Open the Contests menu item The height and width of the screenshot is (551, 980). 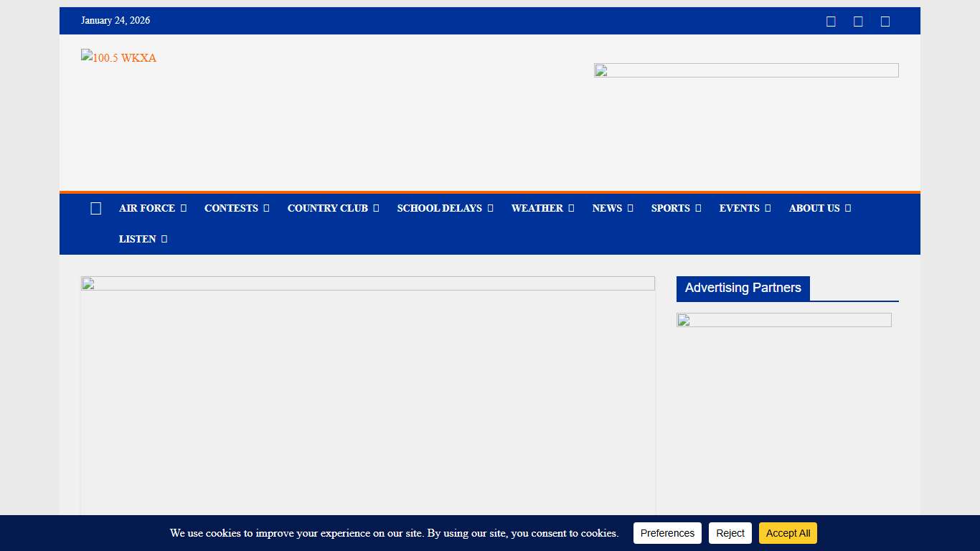pos(231,209)
